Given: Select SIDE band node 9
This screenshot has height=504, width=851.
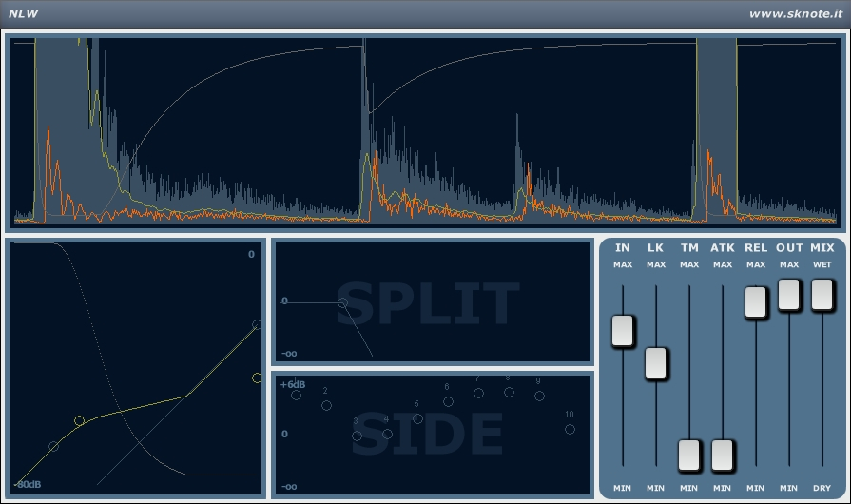Looking at the screenshot, I should pyautogui.click(x=539, y=396).
